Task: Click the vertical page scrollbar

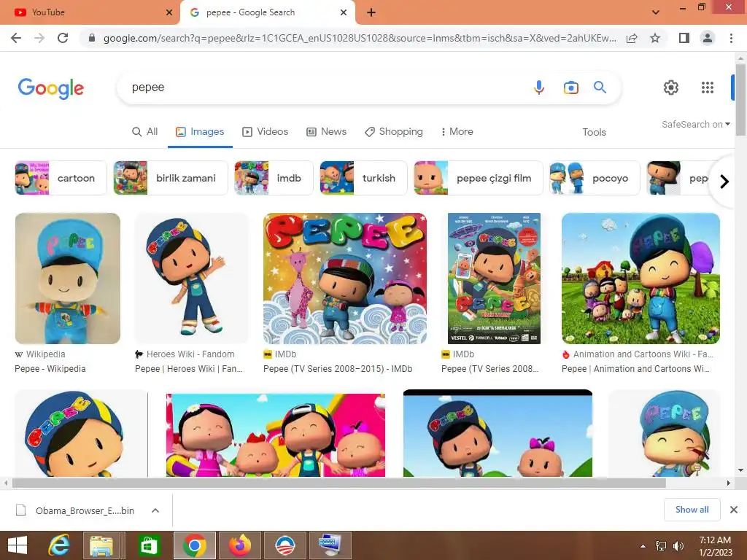Action: pyautogui.click(x=740, y=100)
